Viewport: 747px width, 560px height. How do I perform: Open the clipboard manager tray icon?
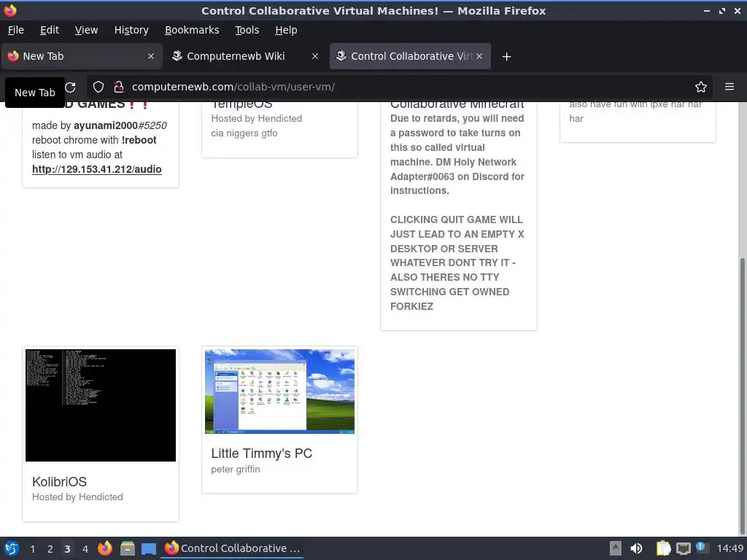click(x=663, y=548)
